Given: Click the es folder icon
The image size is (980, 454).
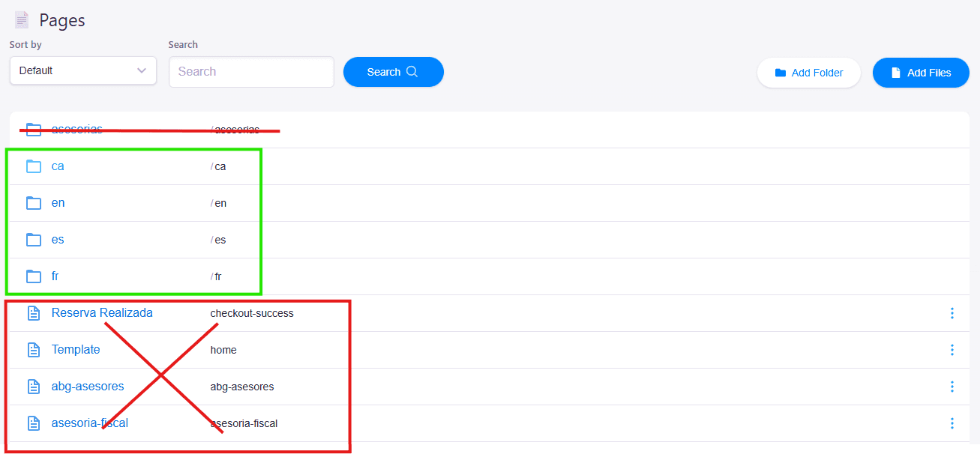Looking at the screenshot, I should tap(34, 240).
